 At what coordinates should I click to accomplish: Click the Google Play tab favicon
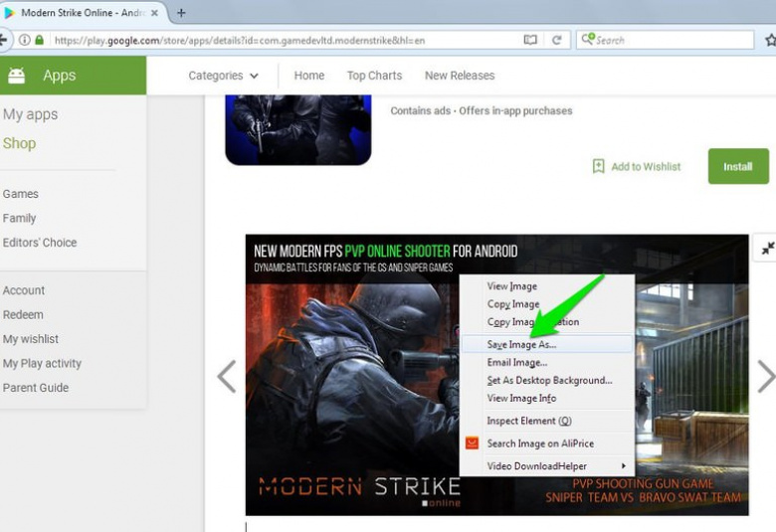tap(9, 13)
